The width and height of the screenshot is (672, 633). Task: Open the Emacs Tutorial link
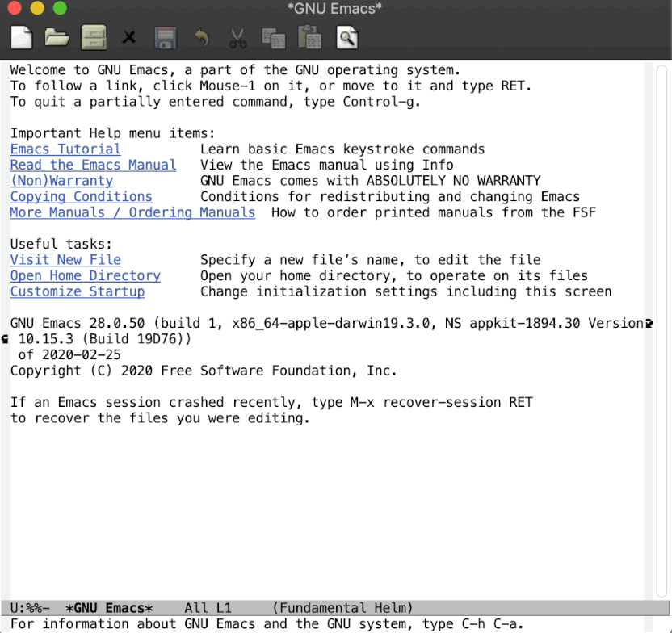point(65,149)
